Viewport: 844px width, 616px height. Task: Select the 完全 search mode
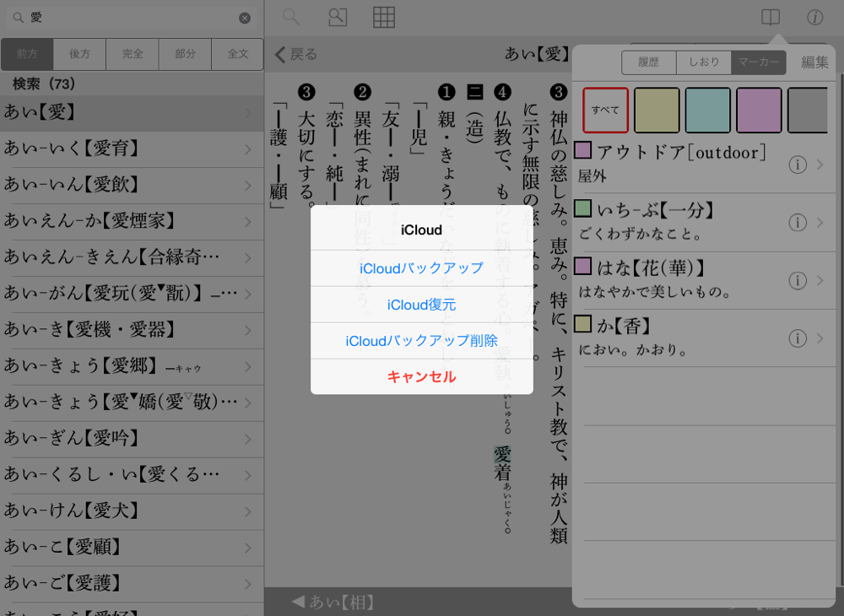coord(133,54)
